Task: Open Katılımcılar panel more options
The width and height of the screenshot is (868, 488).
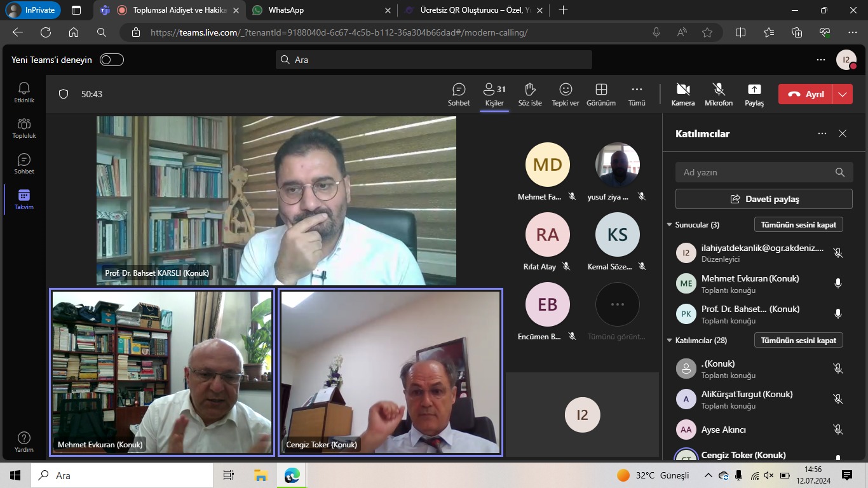Action: (822, 133)
